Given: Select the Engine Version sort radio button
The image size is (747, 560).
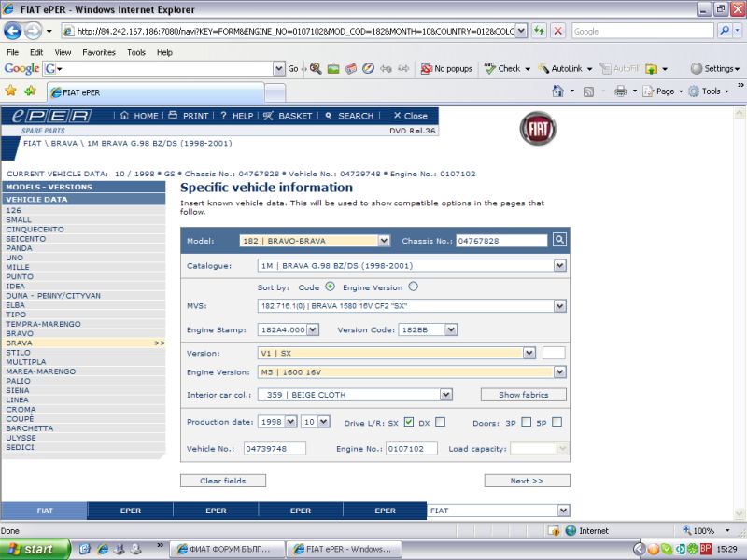Looking at the screenshot, I should (x=413, y=287).
